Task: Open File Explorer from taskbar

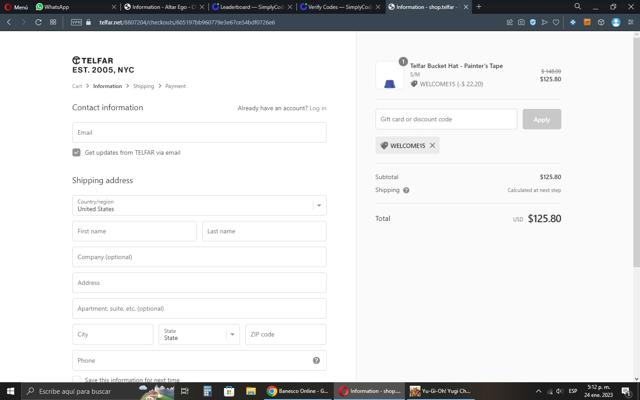Action: [251, 391]
